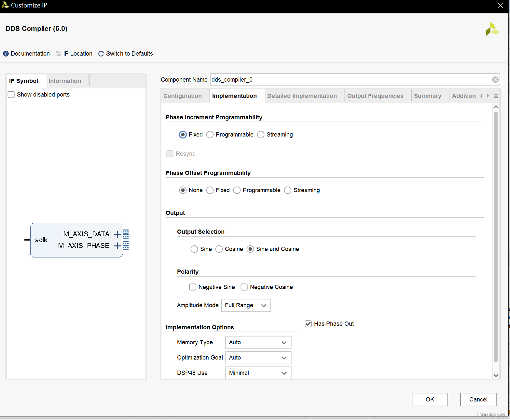The height and width of the screenshot is (420, 510).
Task: Click the M_AXIS_PHASE bus interface icon
Action: [126, 246]
